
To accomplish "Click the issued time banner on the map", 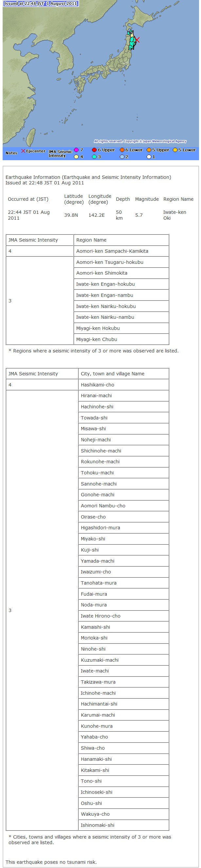I will [41, 4].
